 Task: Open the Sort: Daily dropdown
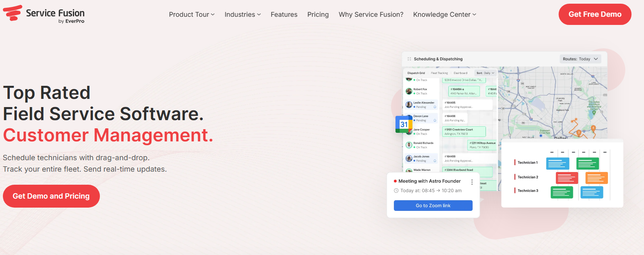pos(486,73)
